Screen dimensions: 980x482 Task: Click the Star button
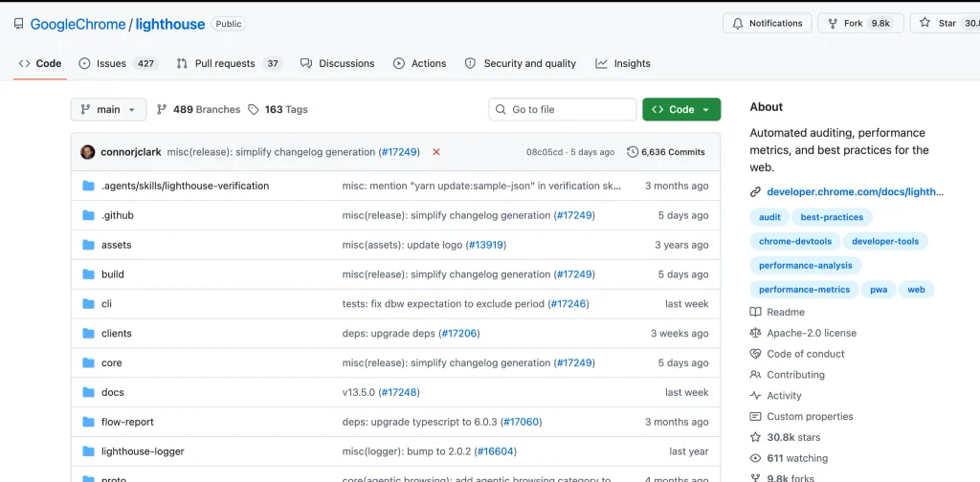coord(945,23)
